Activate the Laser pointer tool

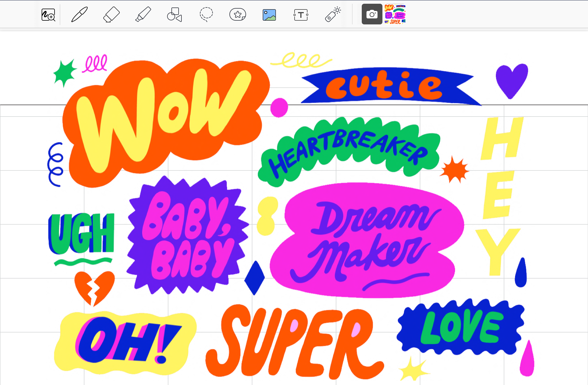click(x=332, y=15)
